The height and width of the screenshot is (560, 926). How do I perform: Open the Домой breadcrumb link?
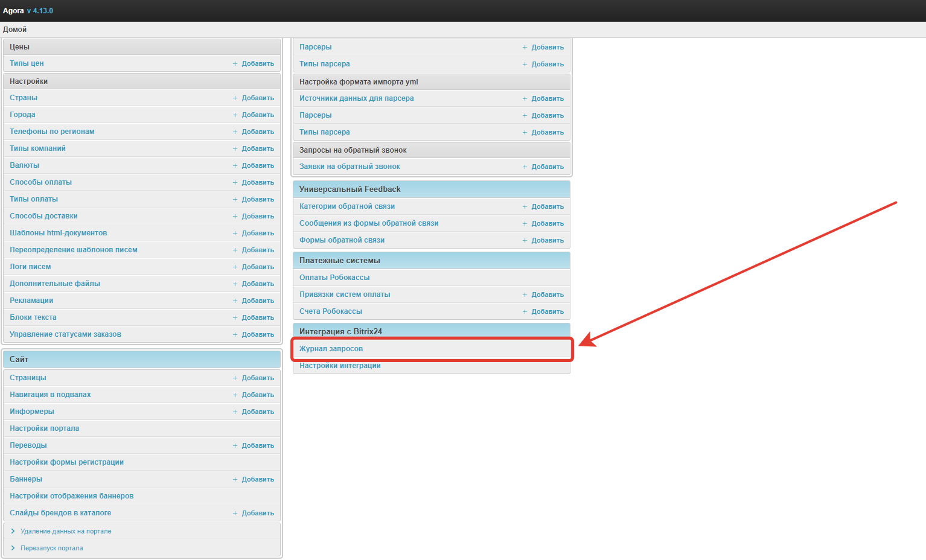point(14,30)
